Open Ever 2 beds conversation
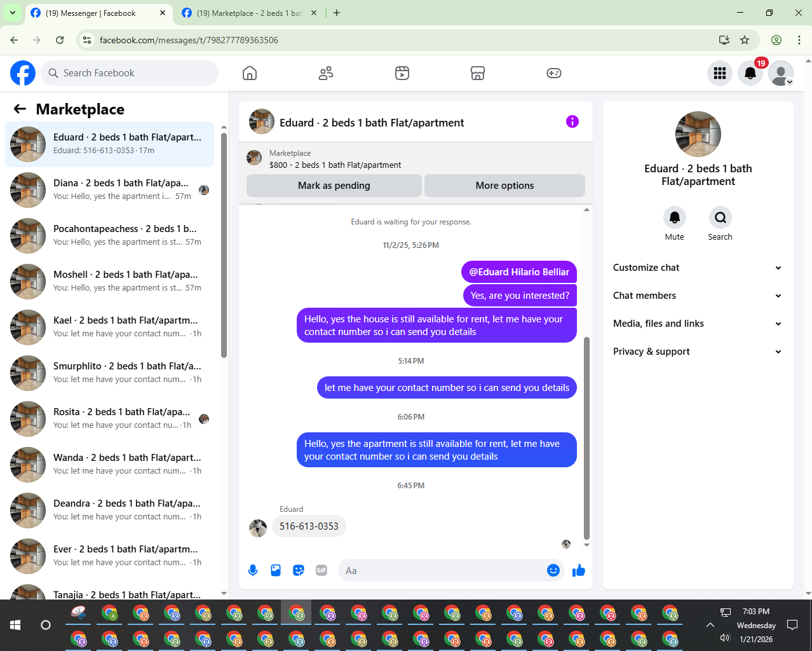 pos(109,556)
